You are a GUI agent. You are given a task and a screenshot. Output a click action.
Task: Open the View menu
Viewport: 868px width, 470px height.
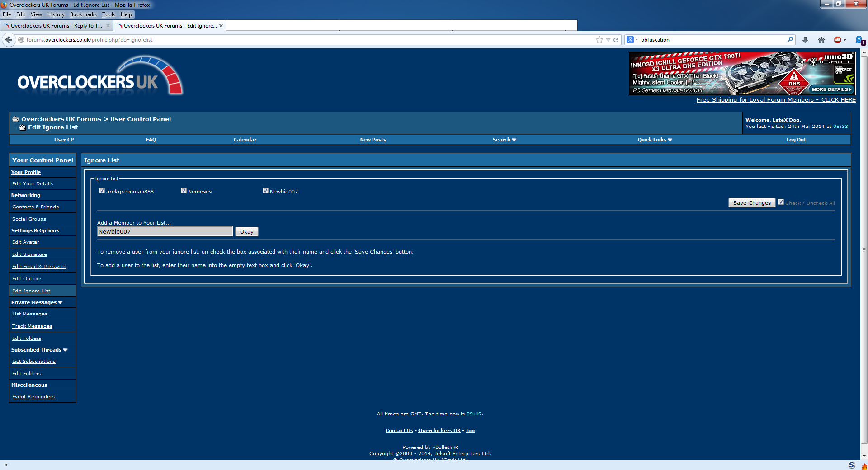coord(36,14)
